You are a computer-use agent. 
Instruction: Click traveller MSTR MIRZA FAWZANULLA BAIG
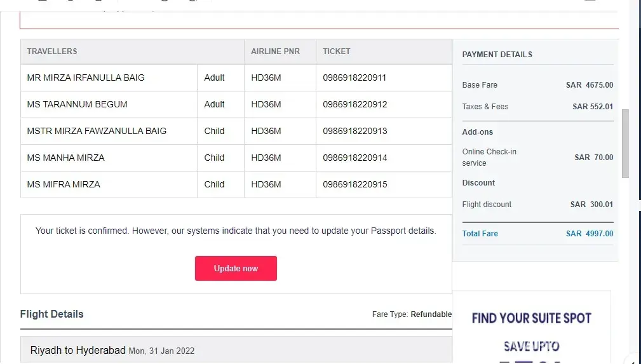point(97,131)
